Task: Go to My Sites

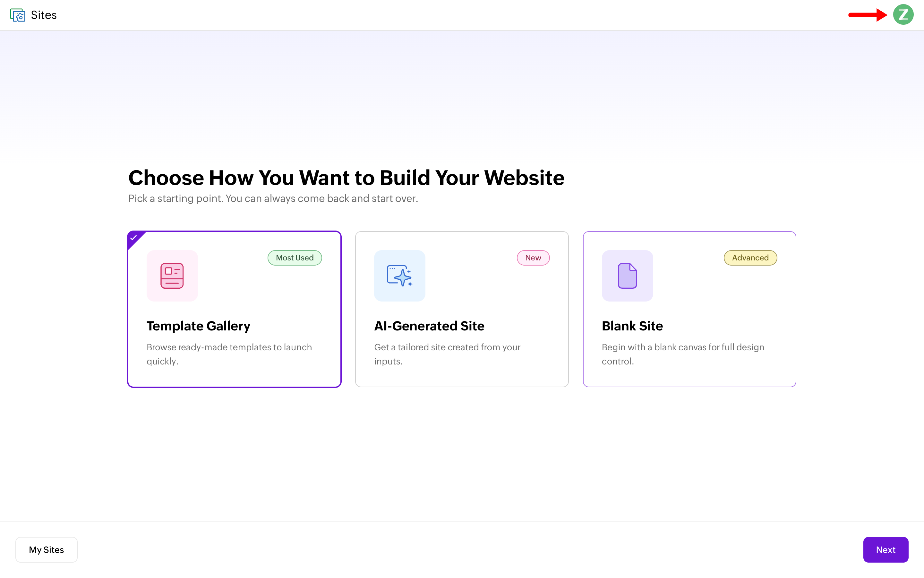Action: pos(47,549)
